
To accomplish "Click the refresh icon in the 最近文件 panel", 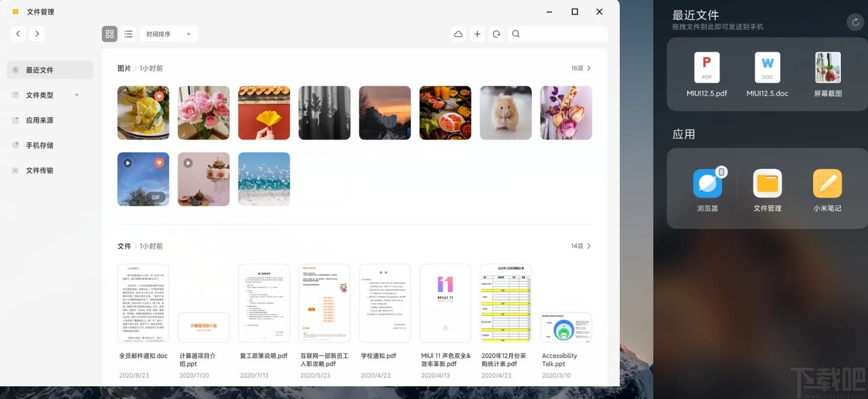I will pyautogui.click(x=855, y=22).
